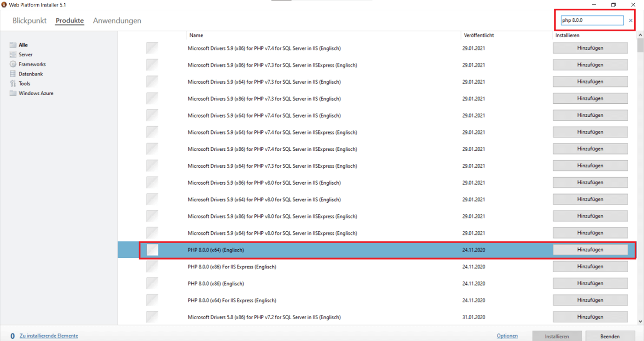The width and height of the screenshot is (644, 341).
Task: Click the Web Platform Installer title icon
Action: [x=4, y=5]
